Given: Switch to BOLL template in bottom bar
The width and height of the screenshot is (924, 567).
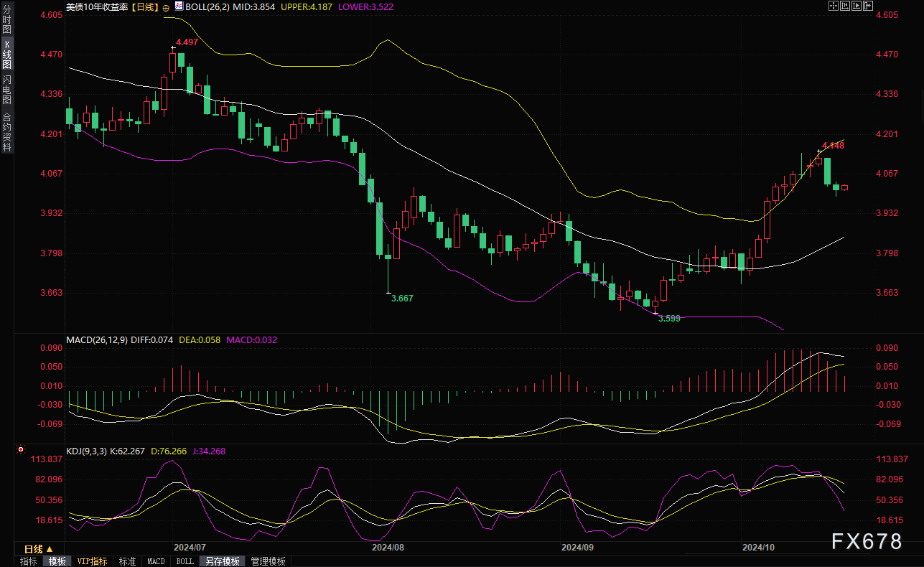Looking at the screenshot, I should [x=185, y=561].
